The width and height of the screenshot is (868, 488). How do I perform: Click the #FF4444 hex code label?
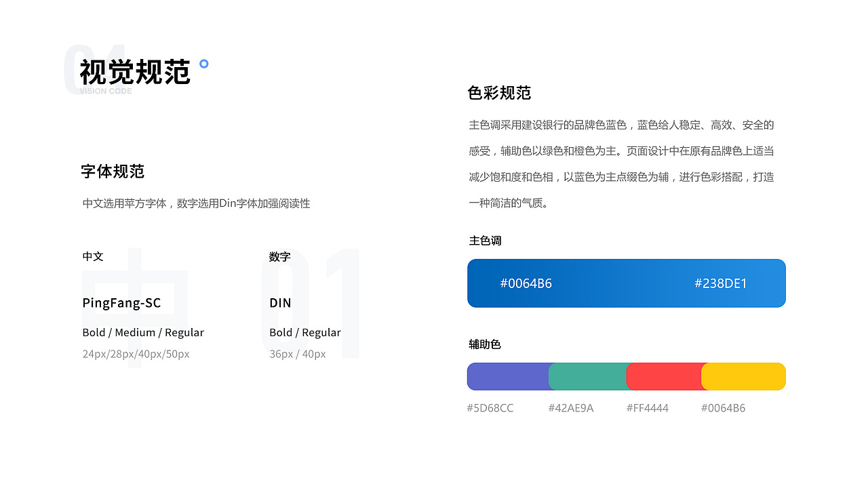click(647, 407)
